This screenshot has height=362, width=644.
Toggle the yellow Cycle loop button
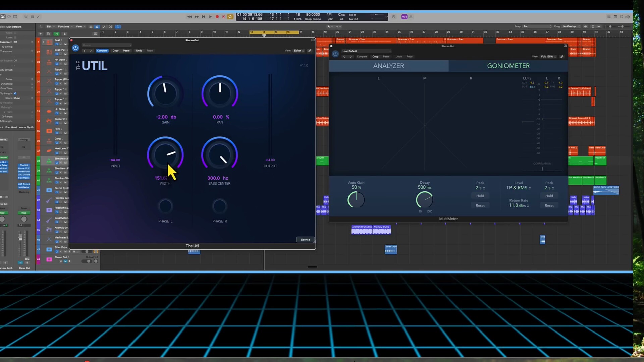click(x=230, y=17)
